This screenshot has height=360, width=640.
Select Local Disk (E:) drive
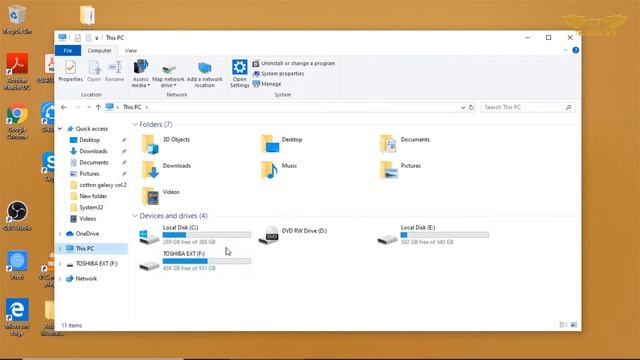point(433,235)
